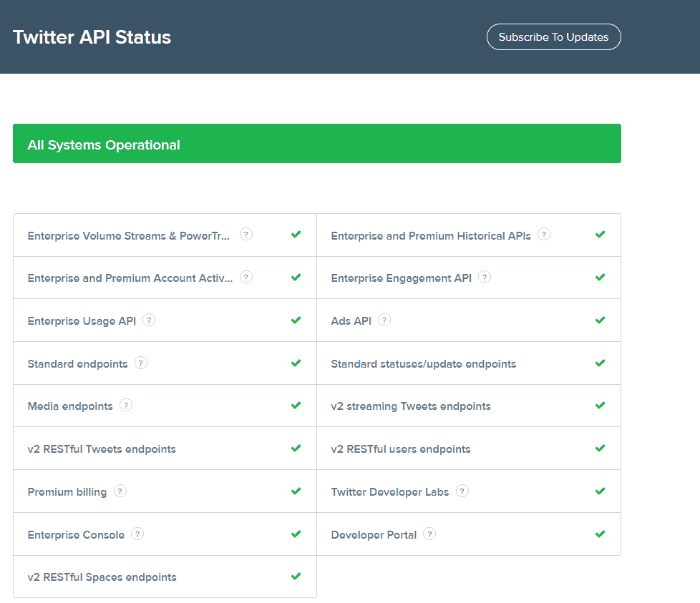Image resolution: width=700 pixels, height=603 pixels.
Task: Click question mark beside Enterprise Engagement API
Action: (x=485, y=277)
